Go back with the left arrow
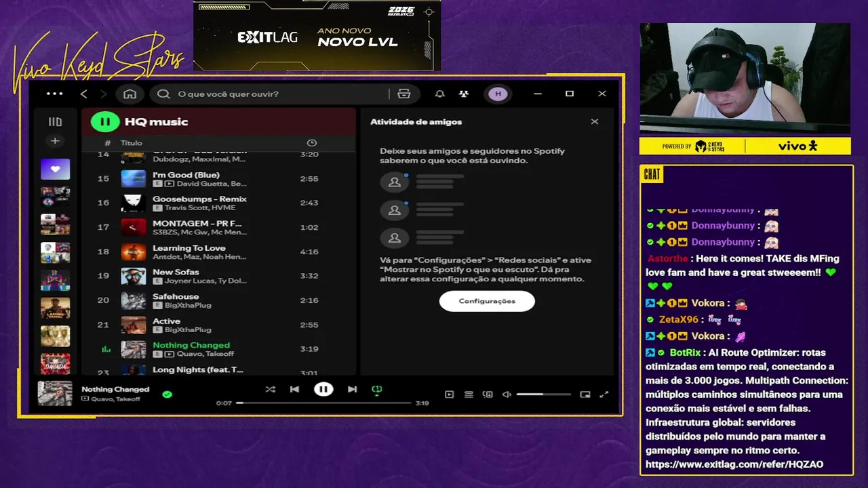Image resolution: width=868 pixels, height=488 pixels. point(83,94)
